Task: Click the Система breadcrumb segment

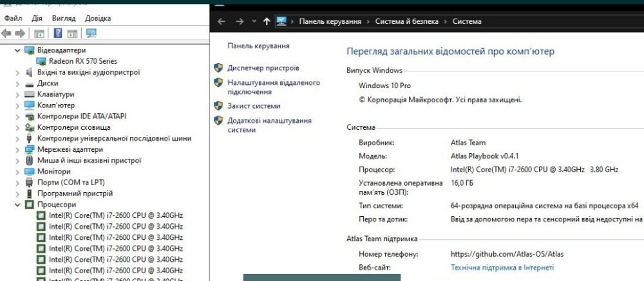Action: (x=467, y=21)
